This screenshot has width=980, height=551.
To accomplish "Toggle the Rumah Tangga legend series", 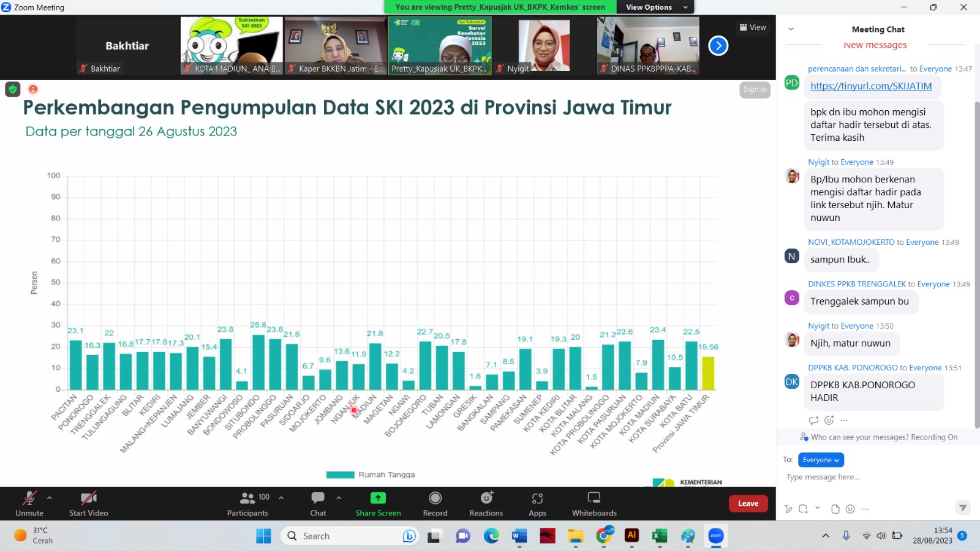I will (371, 474).
